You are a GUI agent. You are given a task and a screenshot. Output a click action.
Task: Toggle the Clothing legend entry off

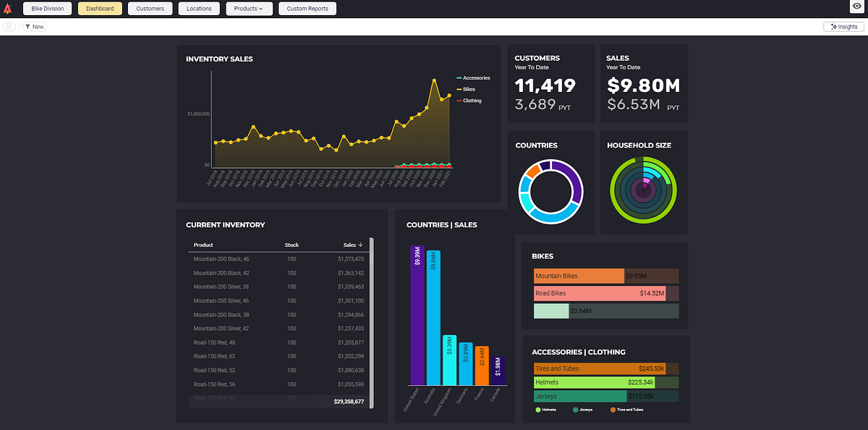(470, 101)
